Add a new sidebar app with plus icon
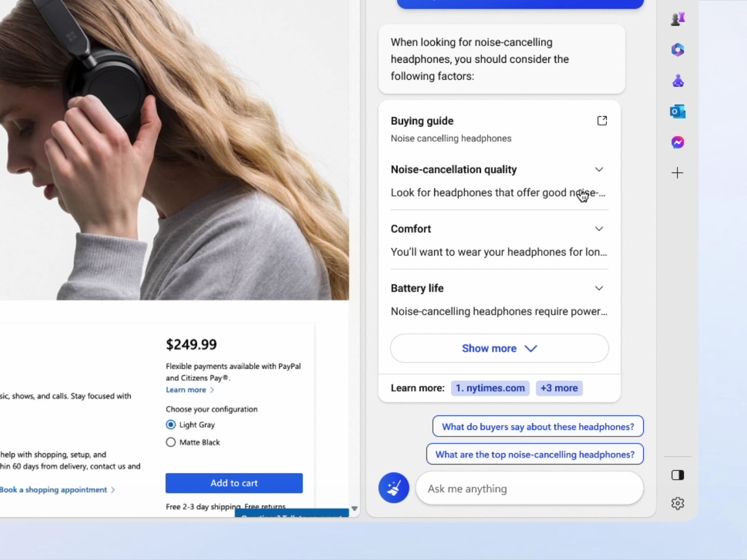Image resolution: width=747 pixels, height=560 pixels. pyautogui.click(x=677, y=173)
